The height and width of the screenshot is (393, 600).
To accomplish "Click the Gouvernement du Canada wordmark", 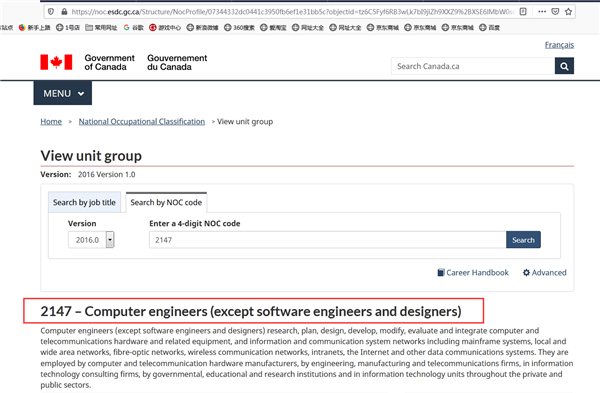I will [177, 62].
